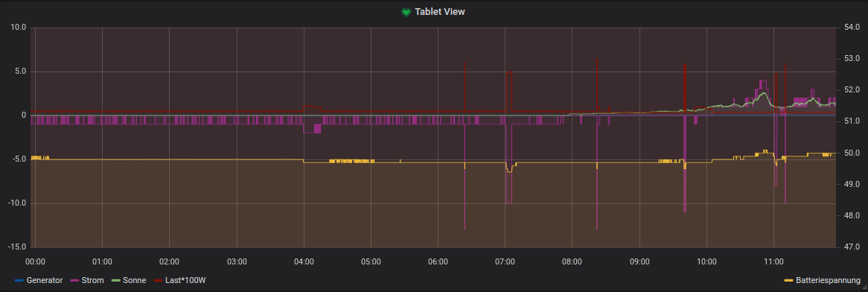This screenshot has height=292, width=868.
Task: Click the 09:00 time axis label
Action: pyautogui.click(x=639, y=261)
